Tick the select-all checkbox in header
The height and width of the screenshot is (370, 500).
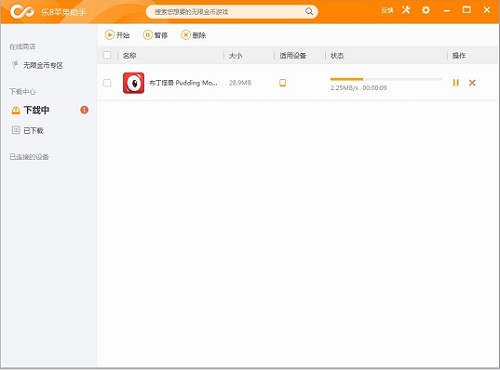107,55
